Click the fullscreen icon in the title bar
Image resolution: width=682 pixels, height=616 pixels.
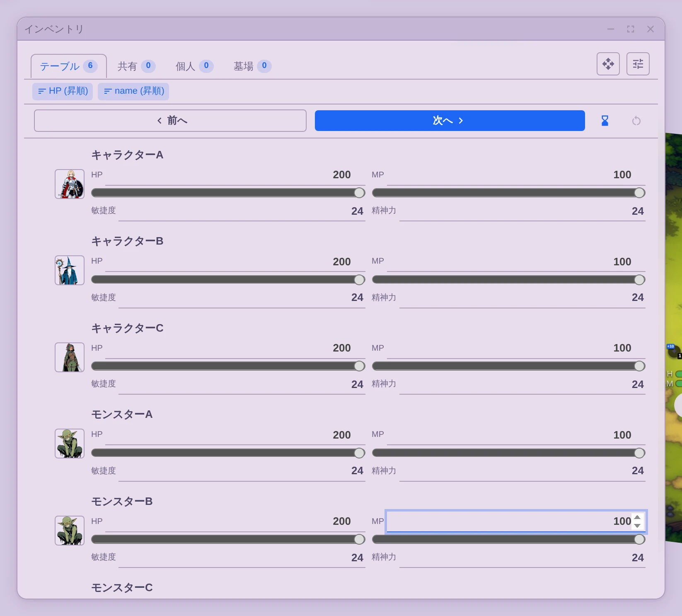(630, 29)
